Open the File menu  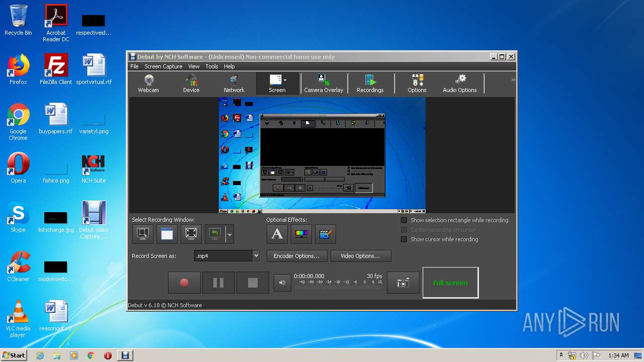(134, 66)
